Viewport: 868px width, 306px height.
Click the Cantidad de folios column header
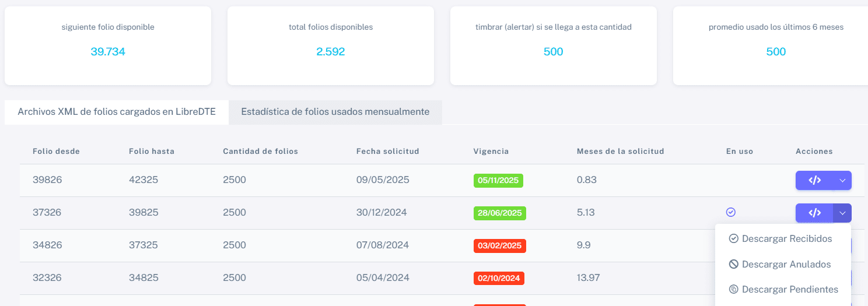(260, 151)
